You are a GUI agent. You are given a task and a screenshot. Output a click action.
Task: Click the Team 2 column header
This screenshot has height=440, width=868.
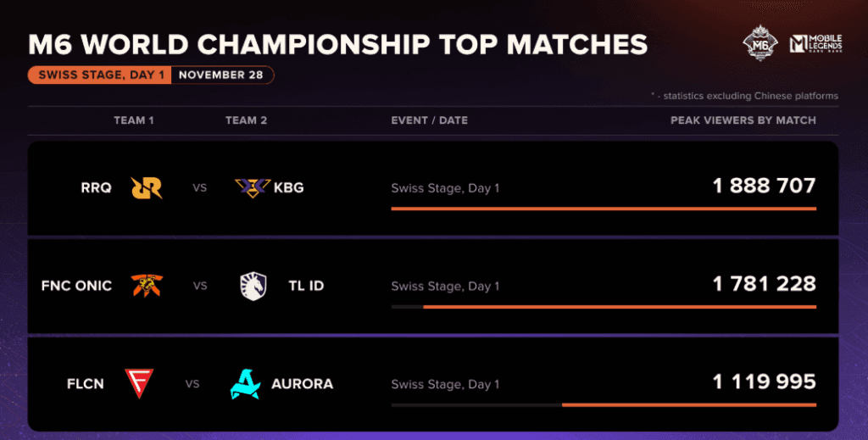click(247, 120)
